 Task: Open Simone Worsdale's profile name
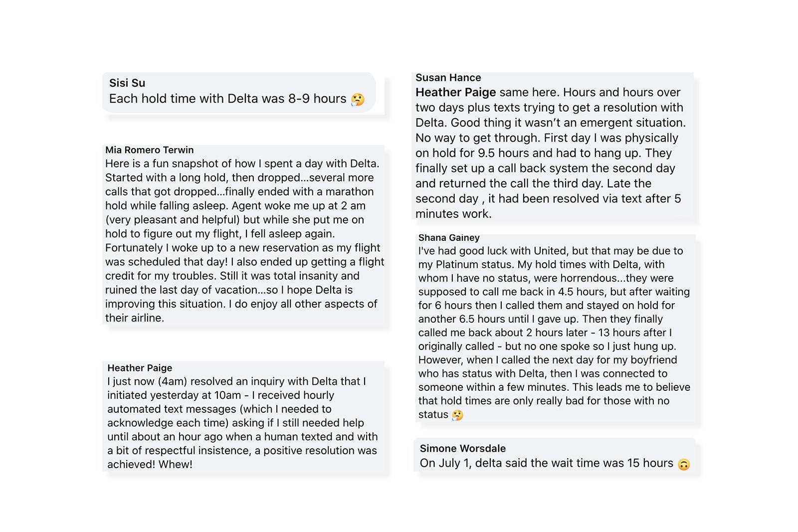click(x=462, y=448)
